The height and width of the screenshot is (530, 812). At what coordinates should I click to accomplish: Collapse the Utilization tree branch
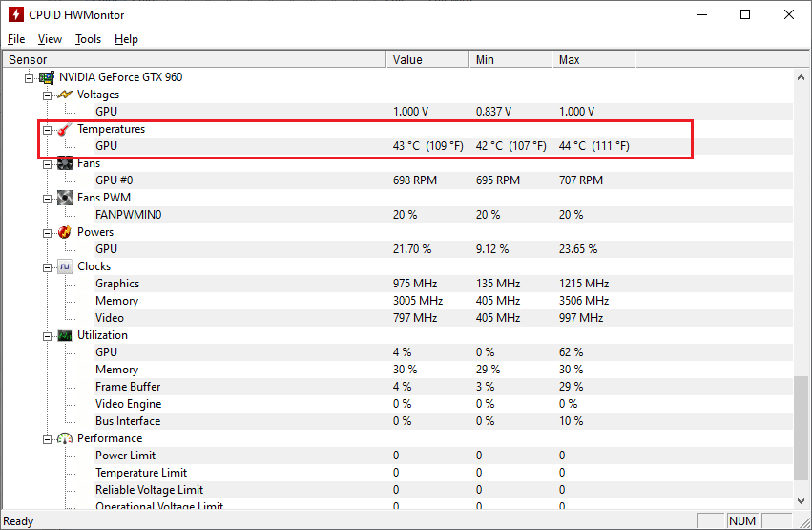[47, 336]
